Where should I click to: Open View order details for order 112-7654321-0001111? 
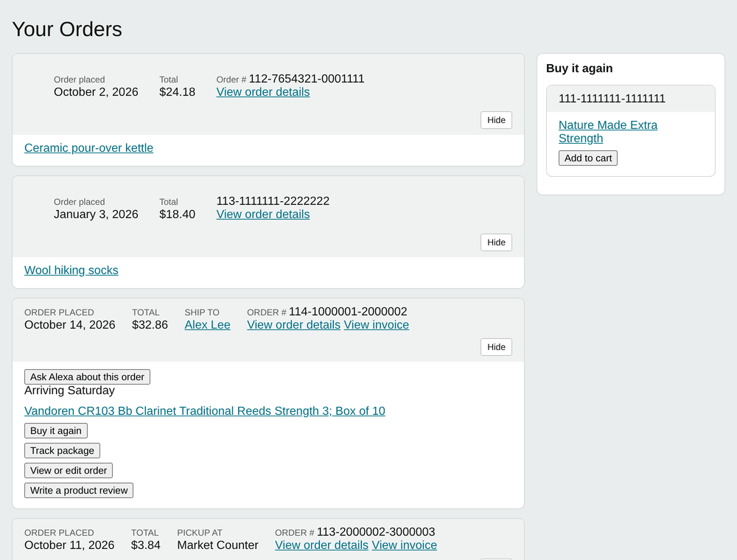(263, 92)
